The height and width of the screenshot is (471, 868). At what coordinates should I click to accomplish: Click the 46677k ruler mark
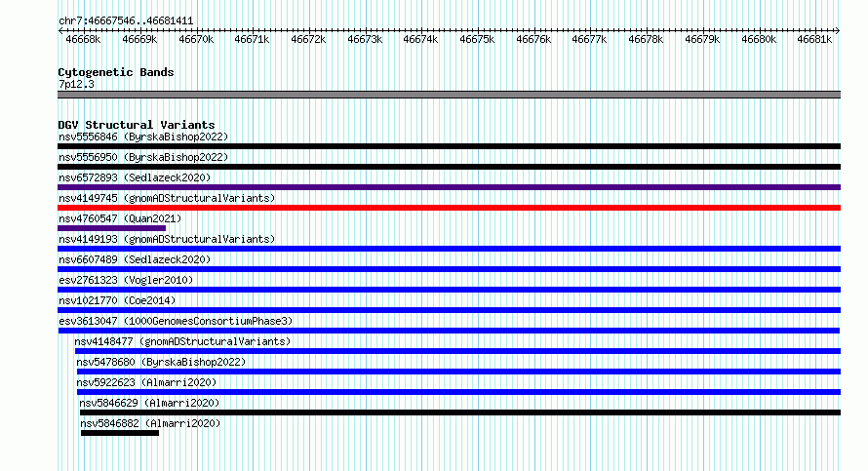pyautogui.click(x=589, y=39)
